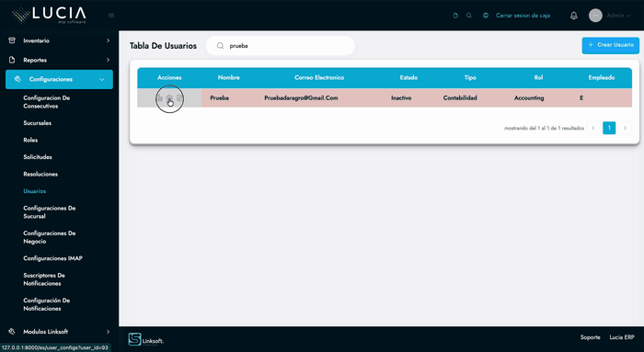
Task: Click the Configuraciones wrench icon
Action: point(17,79)
